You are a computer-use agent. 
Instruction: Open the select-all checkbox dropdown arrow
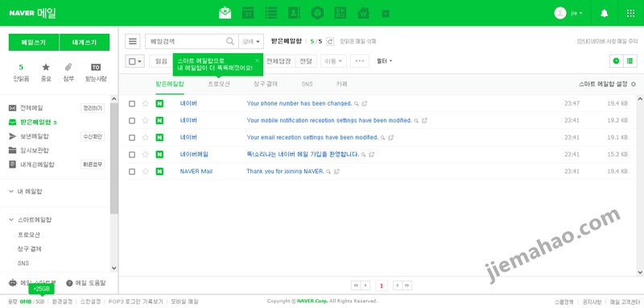click(x=140, y=61)
